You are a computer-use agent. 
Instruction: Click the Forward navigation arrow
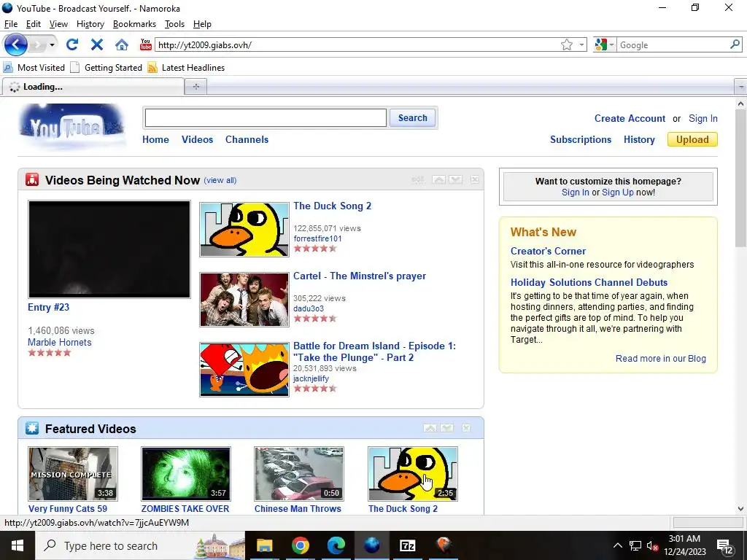pyautogui.click(x=38, y=44)
